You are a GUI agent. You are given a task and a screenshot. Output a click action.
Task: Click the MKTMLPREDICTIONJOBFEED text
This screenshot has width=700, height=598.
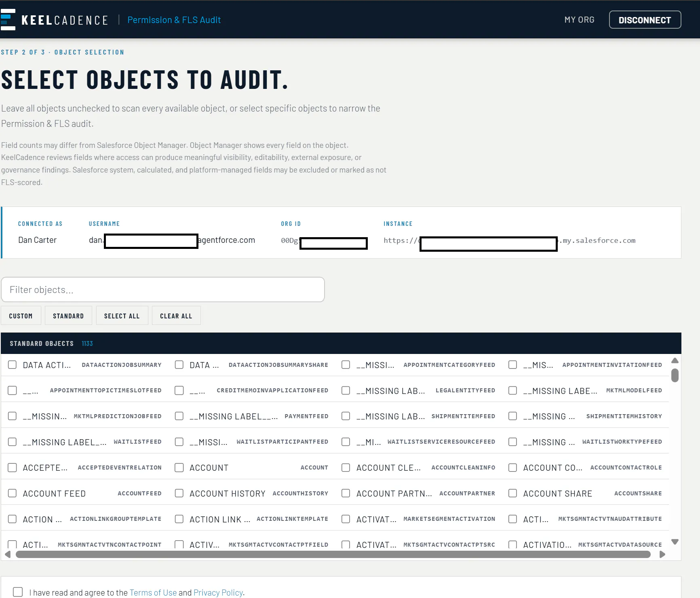click(x=118, y=416)
